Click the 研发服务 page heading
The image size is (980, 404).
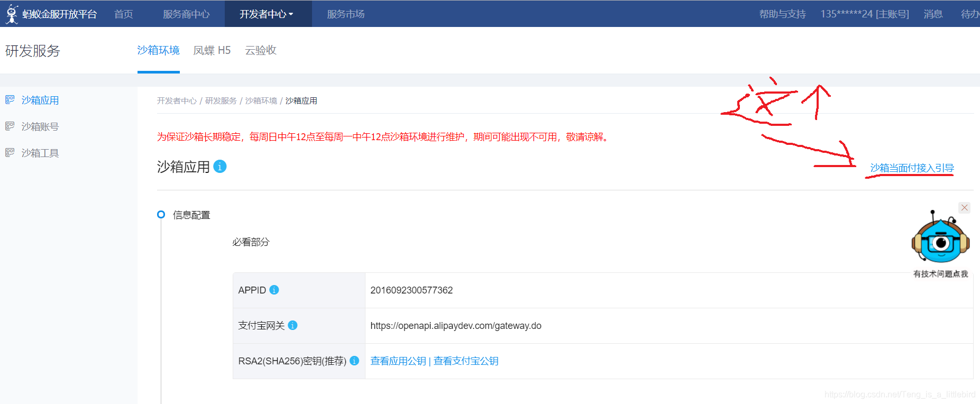tap(33, 51)
